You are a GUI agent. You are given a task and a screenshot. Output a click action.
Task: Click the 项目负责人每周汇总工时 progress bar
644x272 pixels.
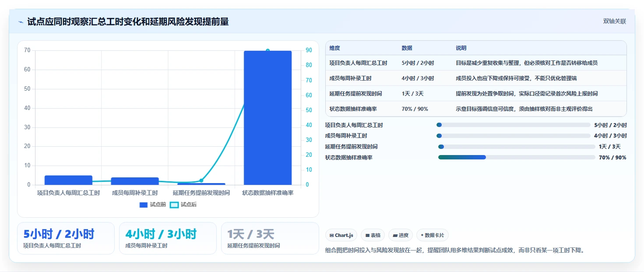point(514,125)
